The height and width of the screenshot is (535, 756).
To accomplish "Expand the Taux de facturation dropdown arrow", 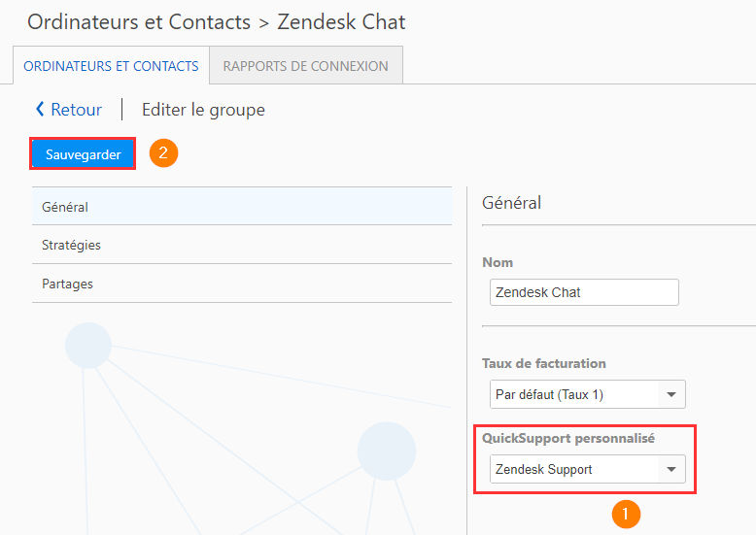I will point(671,395).
